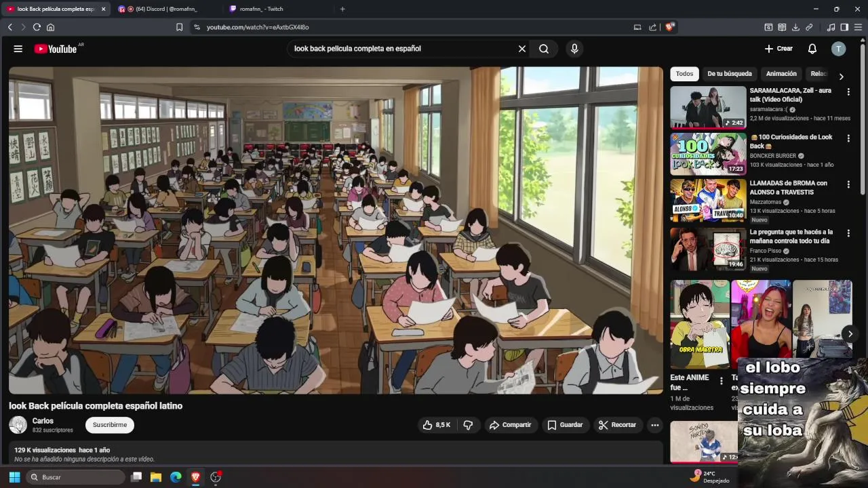The width and height of the screenshot is (868, 488).
Task: Click inside the YouTube search field
Action: 403,49
